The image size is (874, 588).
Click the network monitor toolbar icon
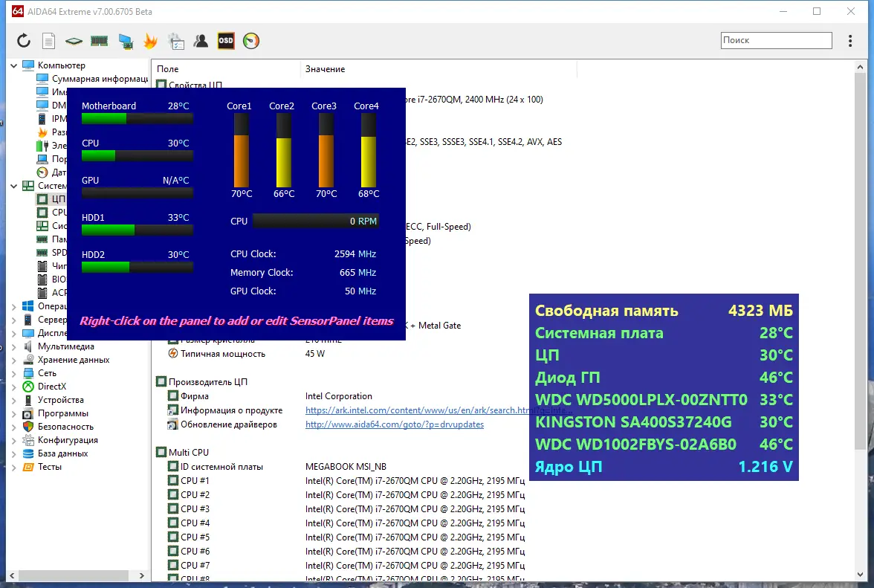click(125, 41)
